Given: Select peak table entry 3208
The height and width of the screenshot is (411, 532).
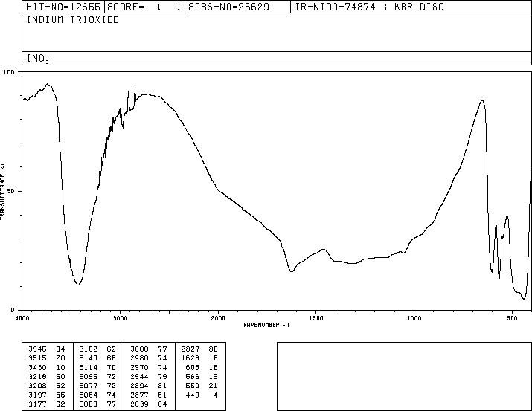Looking at the screenshot, I should click(x=37, y=386).
